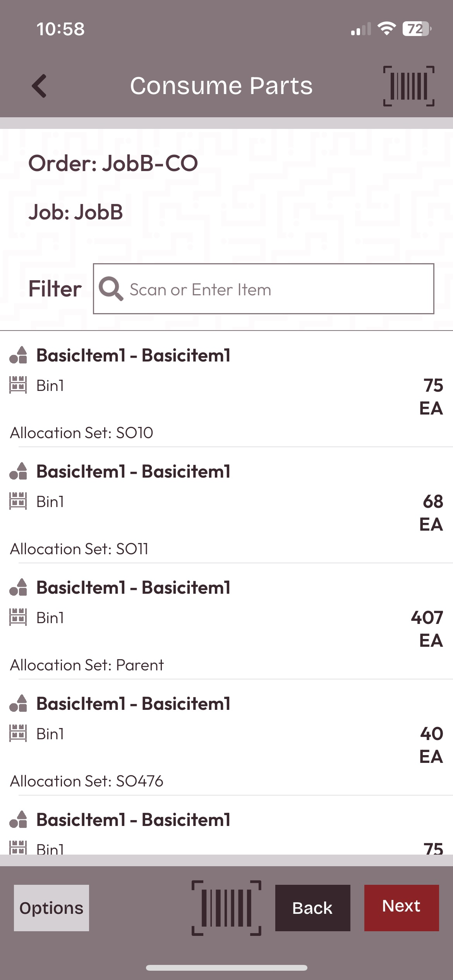Tap item shapes icon in Parent row
This screenshot has width=453, height=980.
[18, 587]
